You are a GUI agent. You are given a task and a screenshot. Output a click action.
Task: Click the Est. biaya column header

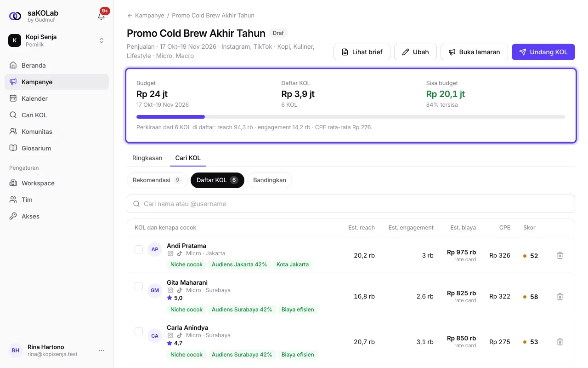463,228
